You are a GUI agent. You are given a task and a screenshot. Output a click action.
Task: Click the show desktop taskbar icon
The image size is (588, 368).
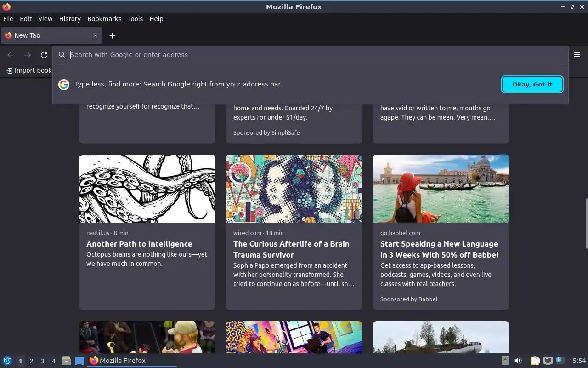tap(79, 361)
